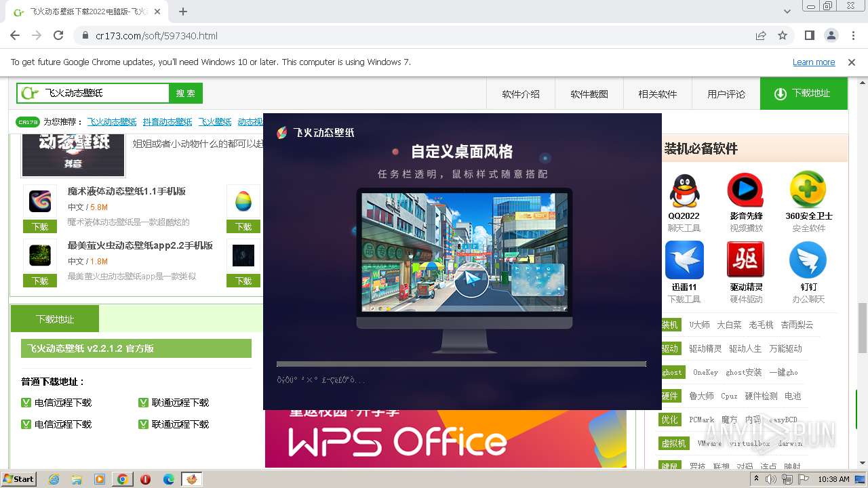The image size is (868, 488).
Task: Bookmark this page with the star icon
Action: (783, 35)
